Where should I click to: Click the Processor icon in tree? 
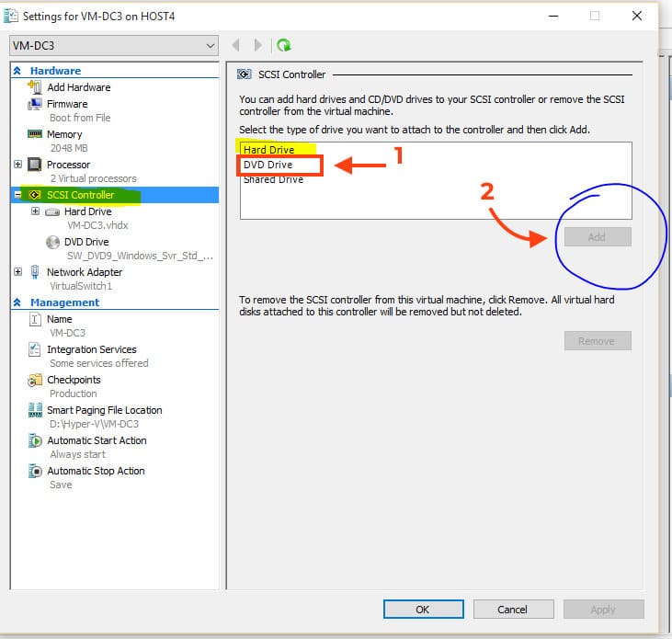coord(35,165)
